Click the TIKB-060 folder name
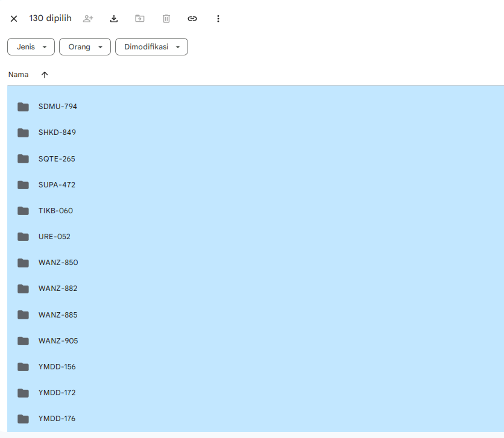Screen dimensions: 504x438 point(55,211)
